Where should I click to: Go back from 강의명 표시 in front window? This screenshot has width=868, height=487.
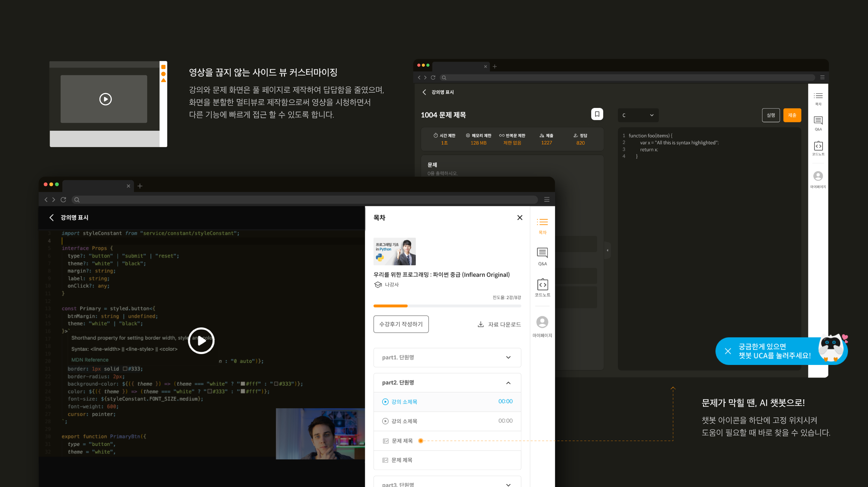pyautogui.click(x=51, y=218)
